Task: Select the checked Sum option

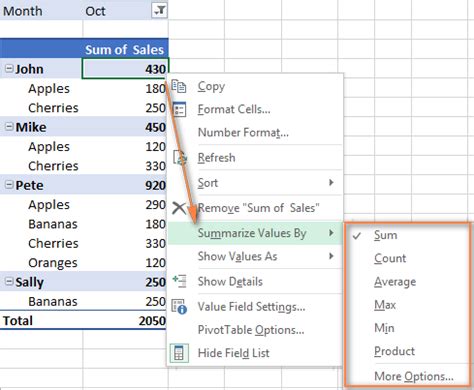Action: click(408, 235)
